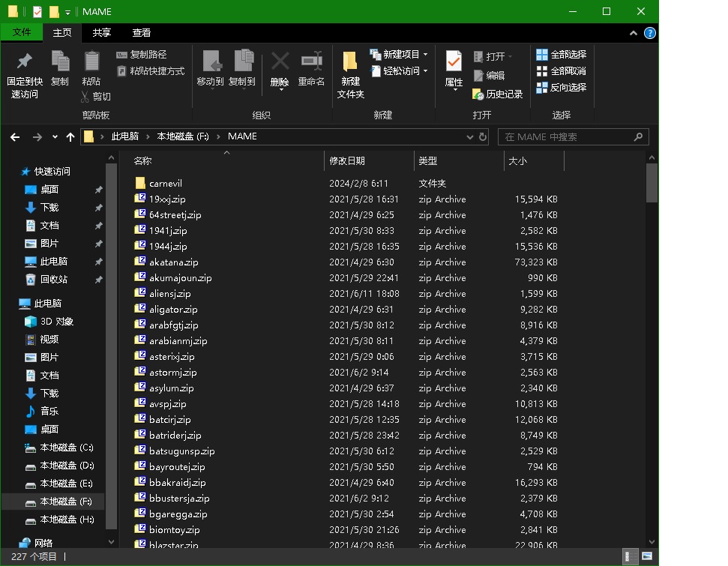The width and height of the screenshot is (728, 566).
Task: Click 本地磁盘 (F:) in the address bar
Action: 182,136
